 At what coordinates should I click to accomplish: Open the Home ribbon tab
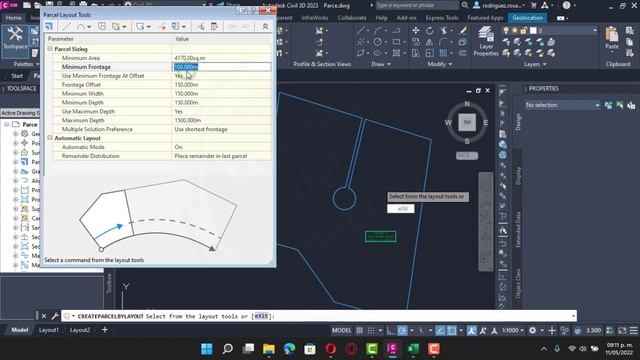pyautogui.click(x=13, y=18)
